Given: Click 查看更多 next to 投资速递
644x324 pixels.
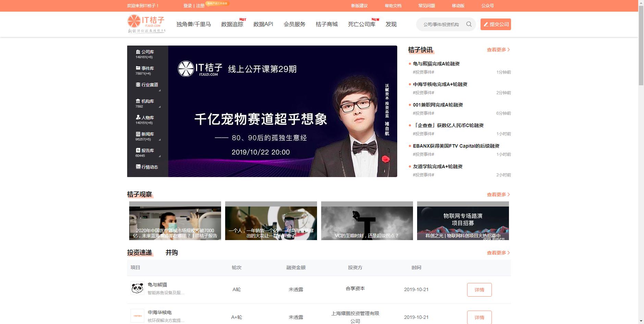Looking at the screenshot, I should (499, 253).
